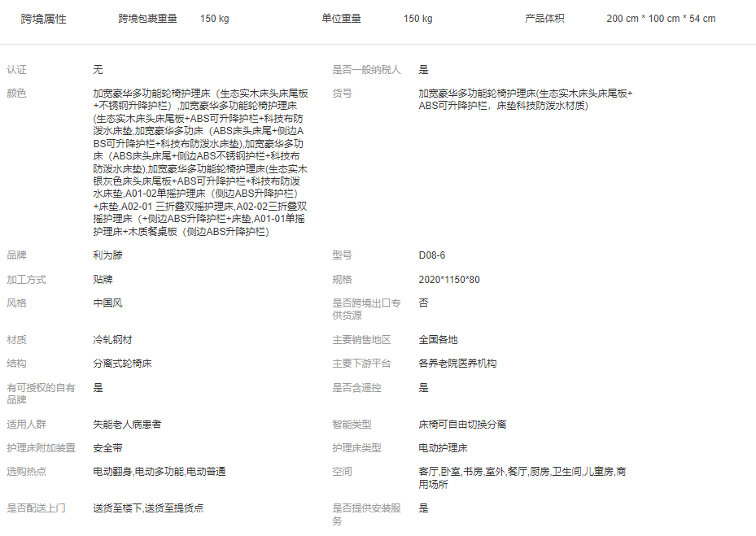Click the 是否一般纳税人 label

(x=366, y=70)
